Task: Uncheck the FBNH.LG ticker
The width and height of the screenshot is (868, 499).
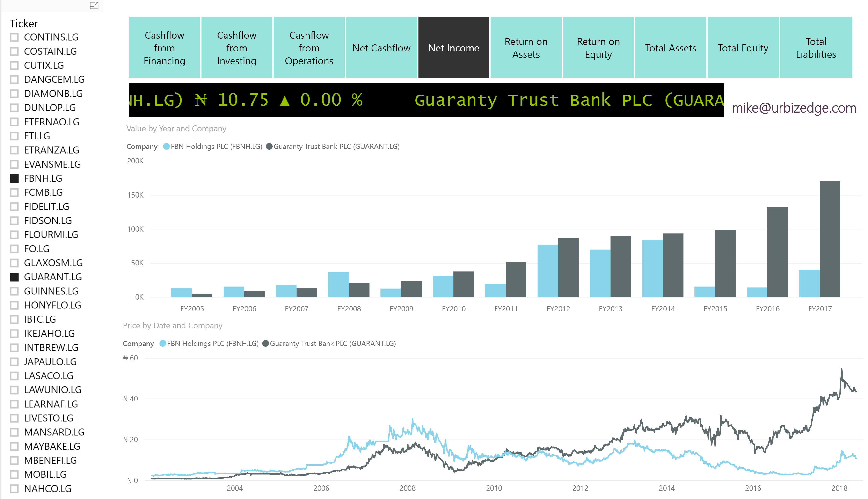Action: (15, 178)
